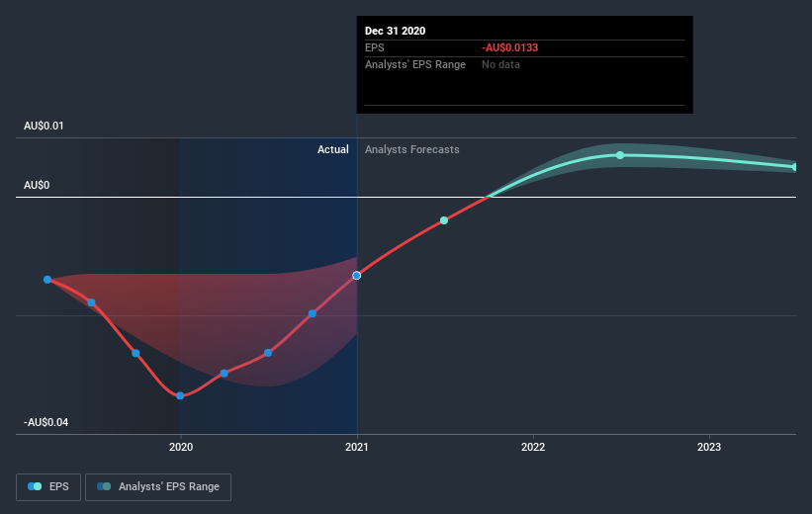This screenshot has width=812, height=514.
Task: Select the EPS point above the mid-2019 dip
Action: [91, 302]
